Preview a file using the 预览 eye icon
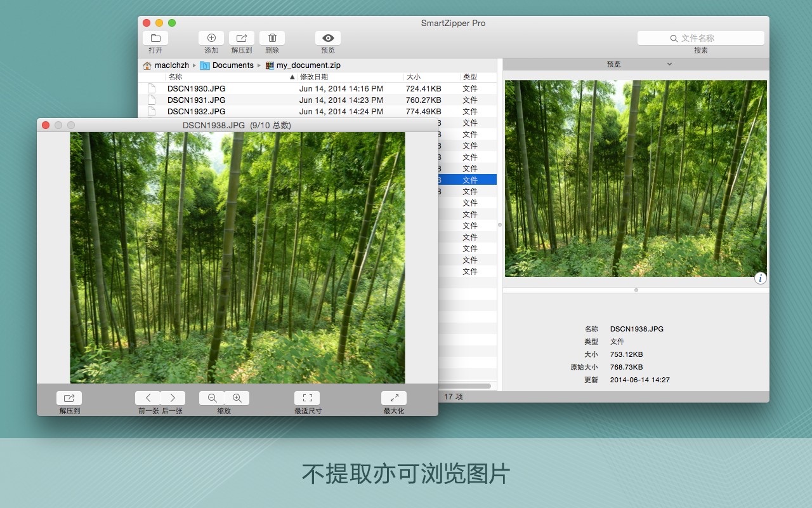Screen dimensions: 812x508 point(327,37)
